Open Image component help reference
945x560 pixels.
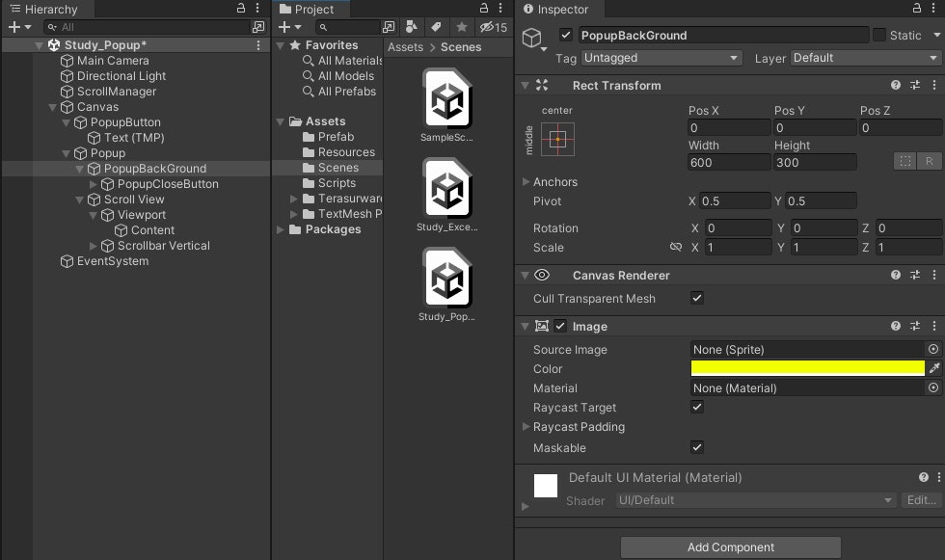coord(896,327)
